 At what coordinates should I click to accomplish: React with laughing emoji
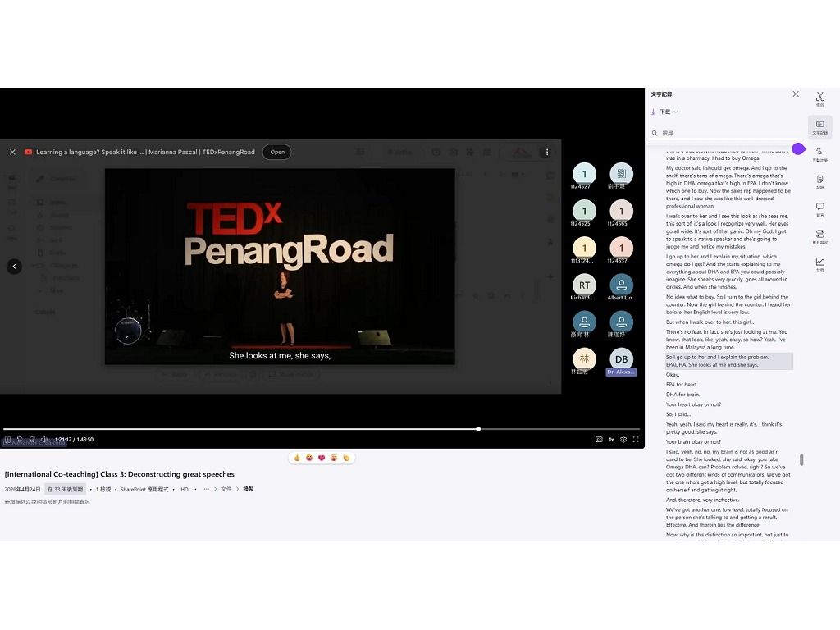point(309,458)
